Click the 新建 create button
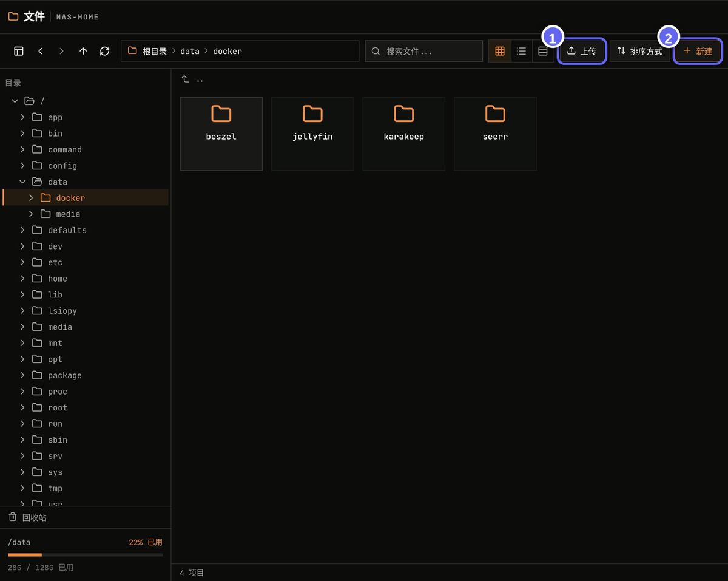 point(698,51)
